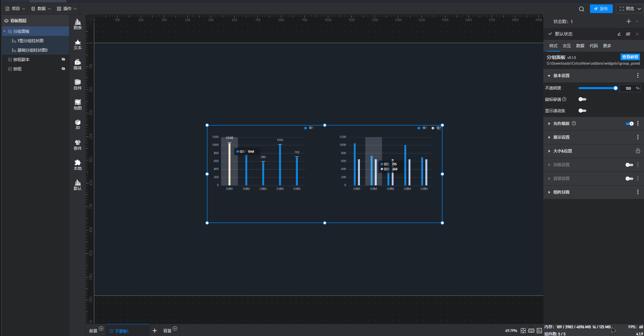The width and height of the screenshot is (644, 336).
Task: Expand the 大小&位置 section
Action: coord(562,151)
